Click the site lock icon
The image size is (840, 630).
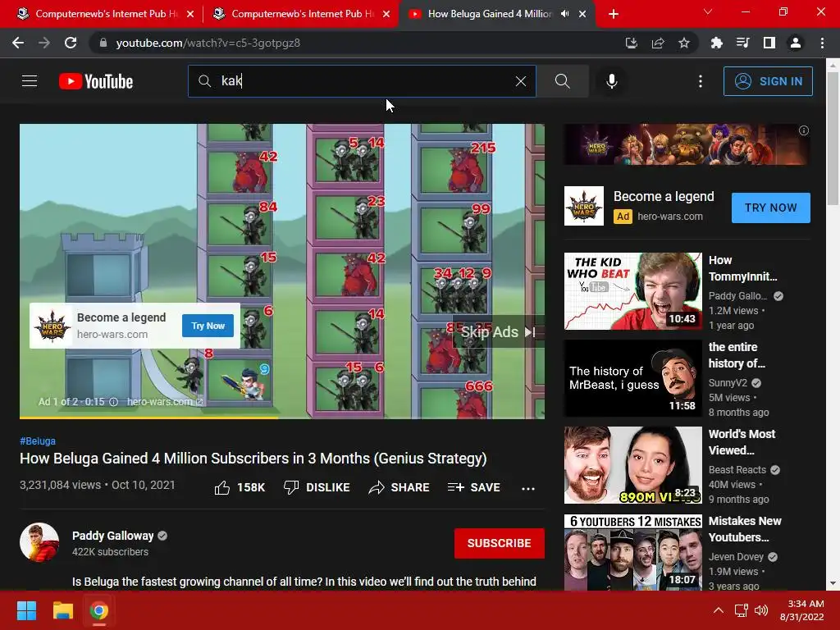[104, 43]
